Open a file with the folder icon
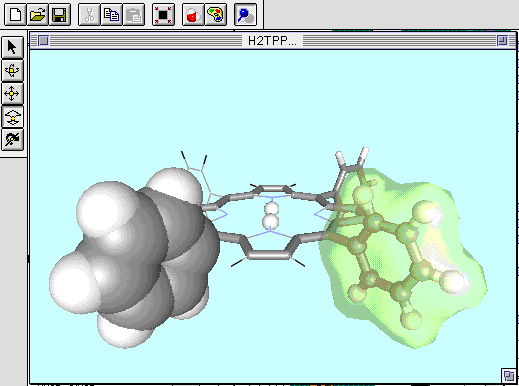This screenshot has height=386, width=519. click(37, 15)
